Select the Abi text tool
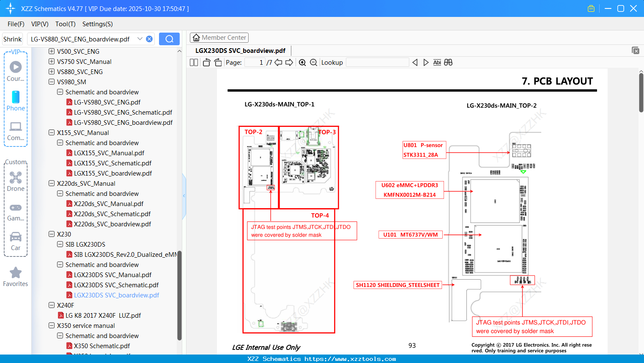644x363 pixels. pos(437,62)
